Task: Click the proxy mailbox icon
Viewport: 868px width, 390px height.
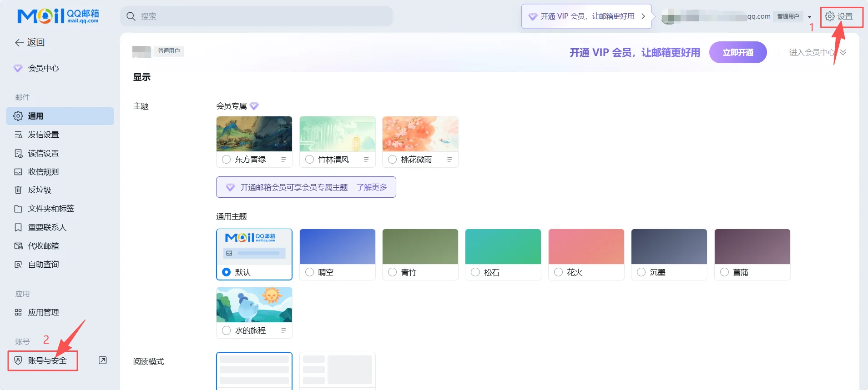Action: tap(18, 246)
